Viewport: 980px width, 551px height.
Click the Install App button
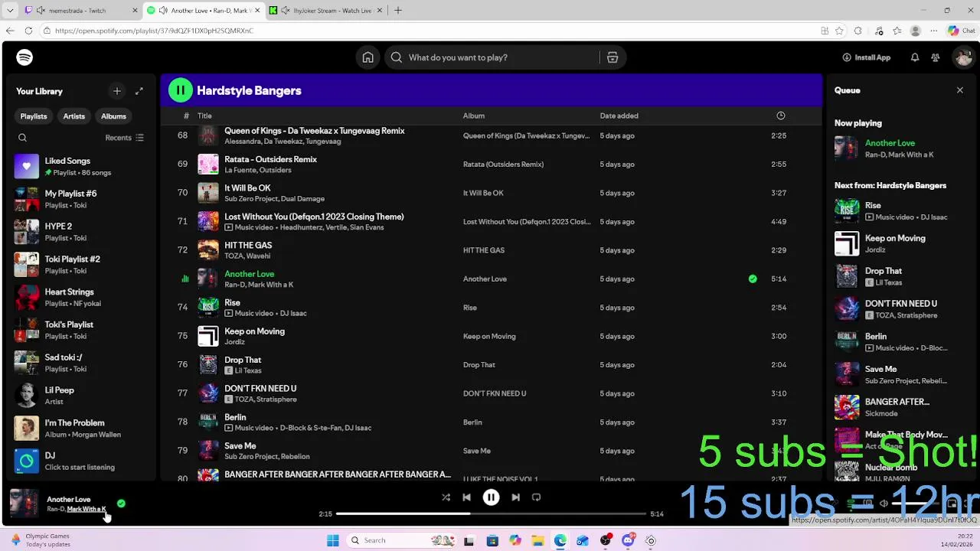867,57
